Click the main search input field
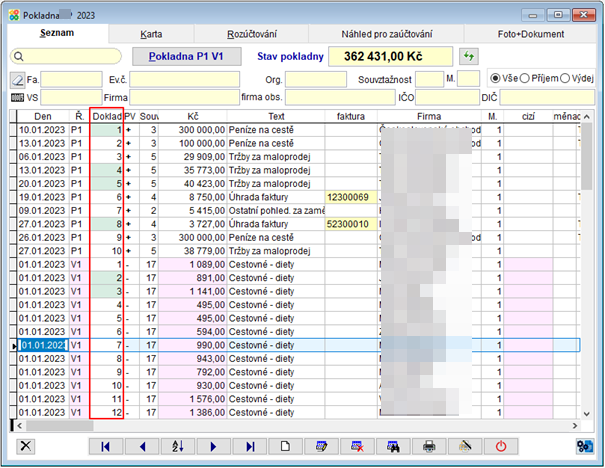This screenshot has height=468, width=605. pos(66,57)
